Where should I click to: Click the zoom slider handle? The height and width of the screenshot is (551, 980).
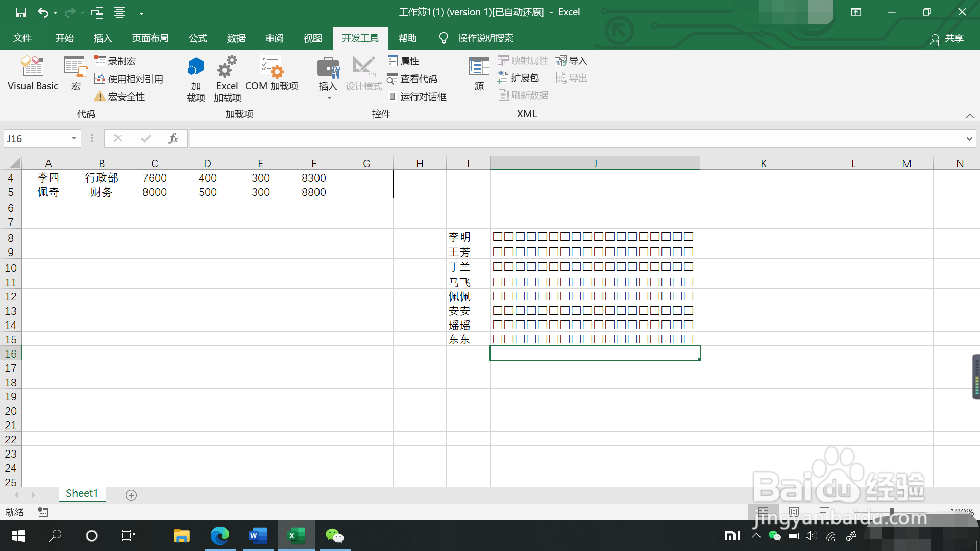click(x=892, y=511)
